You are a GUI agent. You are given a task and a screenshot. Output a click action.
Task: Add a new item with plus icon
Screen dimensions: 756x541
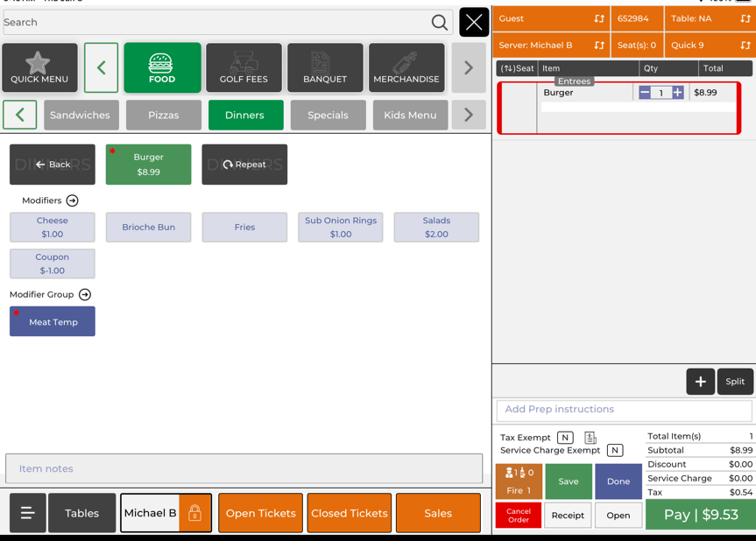700,382
